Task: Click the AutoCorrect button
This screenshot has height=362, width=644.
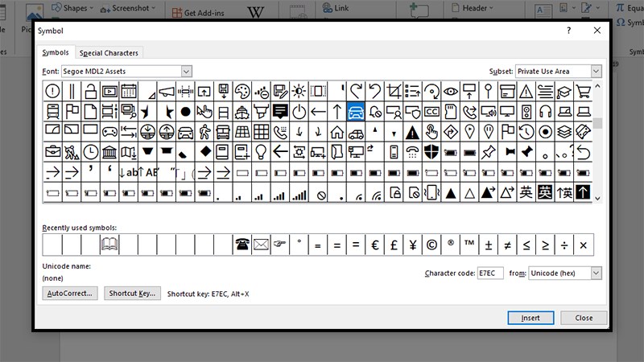Action: pyautogui.click(x=70, y=293)
